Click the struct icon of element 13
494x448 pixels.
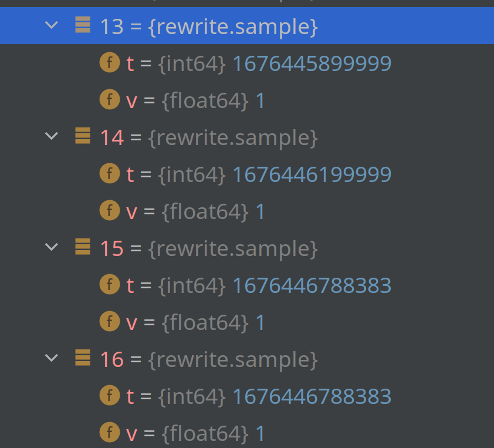[83, 25]
